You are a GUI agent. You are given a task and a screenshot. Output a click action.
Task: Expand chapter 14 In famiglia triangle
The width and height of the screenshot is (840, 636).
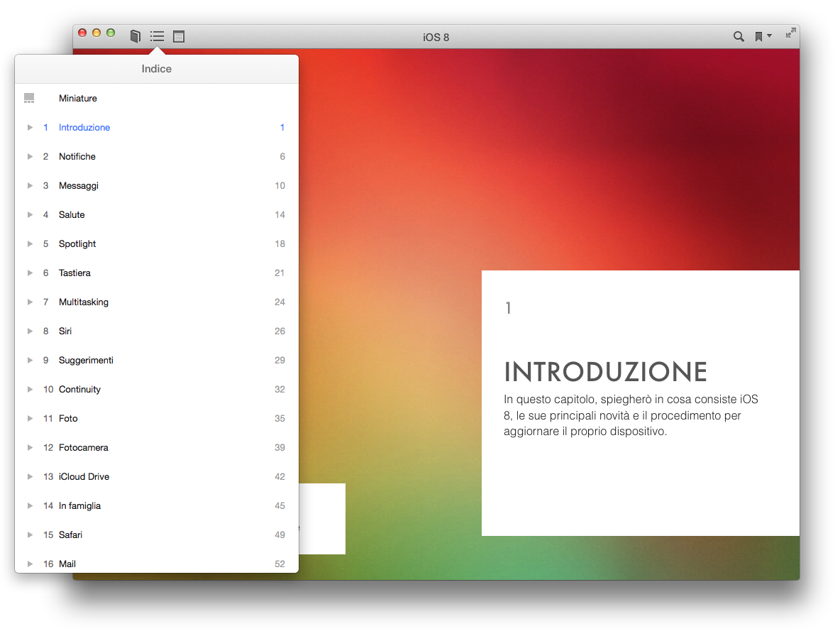[30, 506]
